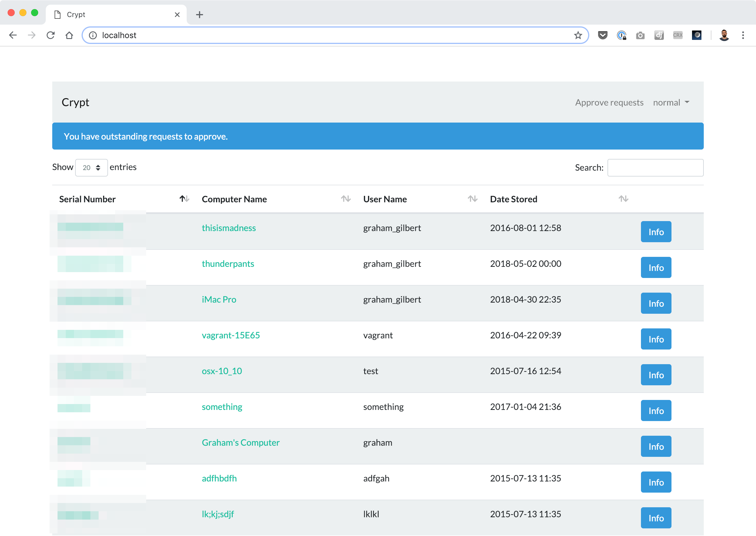Image resolution: width=756 pixels, height=536 pixels.
Task: Click the browser reload icon
Action: (50, 35)
